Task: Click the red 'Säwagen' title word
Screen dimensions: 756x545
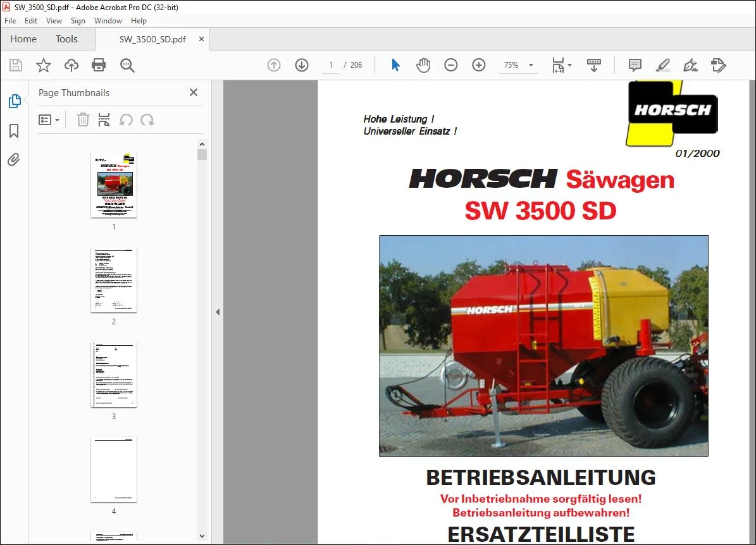Action: [x=620, y=180]
